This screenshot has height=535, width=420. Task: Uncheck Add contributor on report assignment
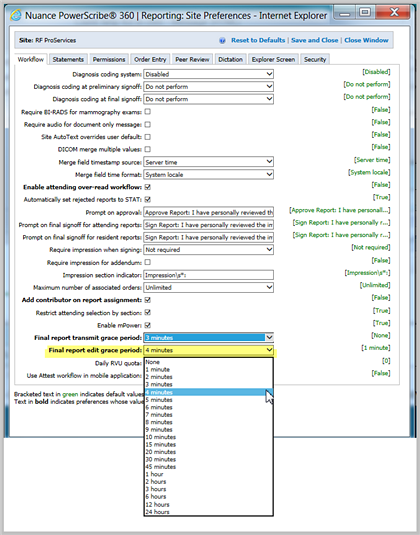coord(147,300)
